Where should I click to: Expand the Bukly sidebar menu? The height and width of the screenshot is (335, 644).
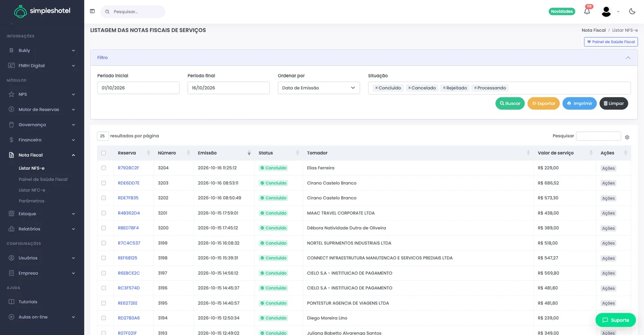click(x=42, y=51)
